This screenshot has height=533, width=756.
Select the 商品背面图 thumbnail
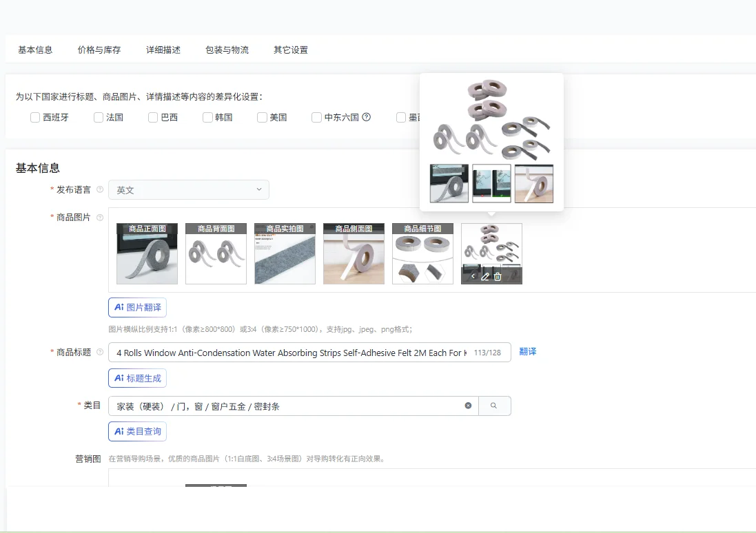click(216, 253)
